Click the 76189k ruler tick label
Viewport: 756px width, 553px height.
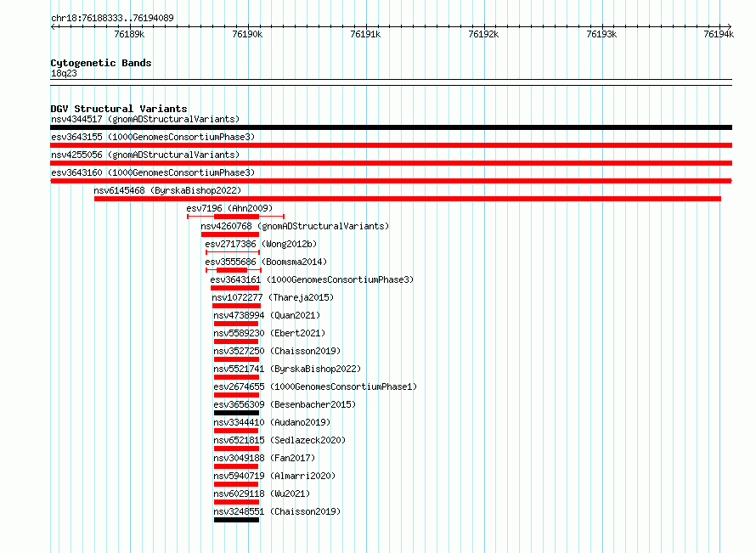[129, 34]
